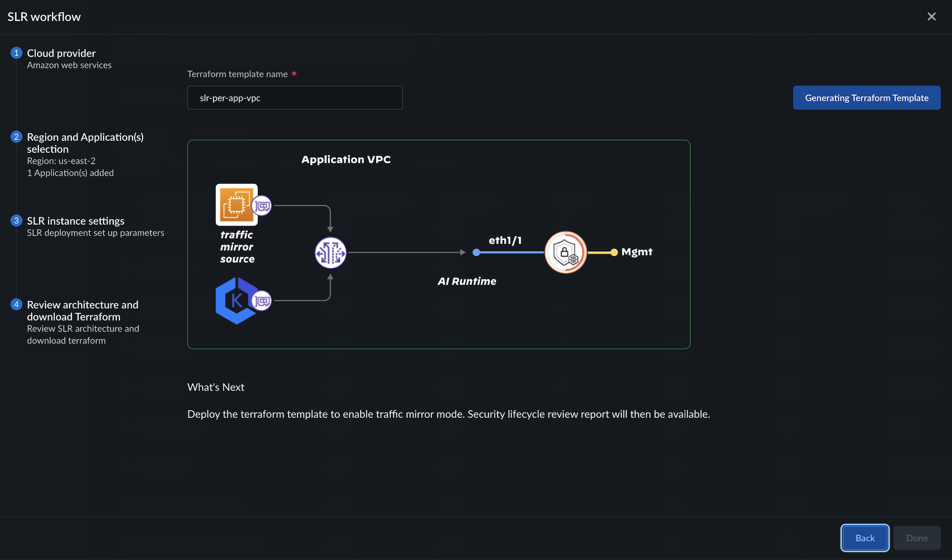Open step 2 Region and Application(s) selection

click(x=85, y=143)
